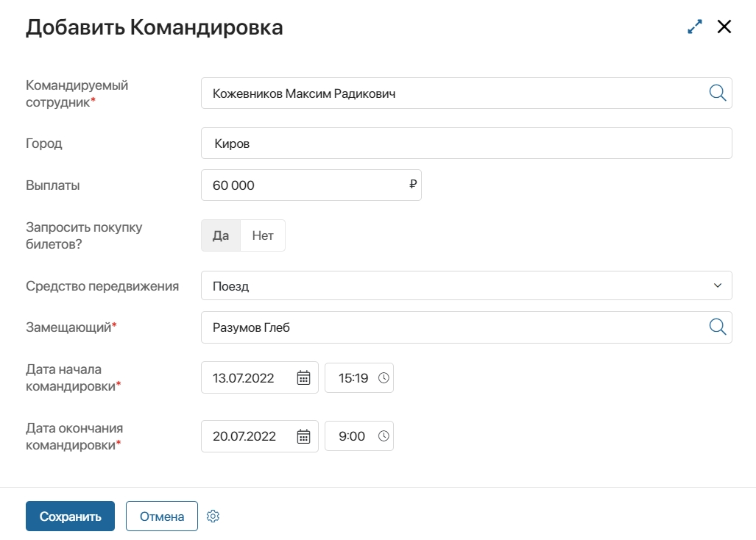Close the Добавить Командировка dialog
Screen dimensions: 756x540
724,27
